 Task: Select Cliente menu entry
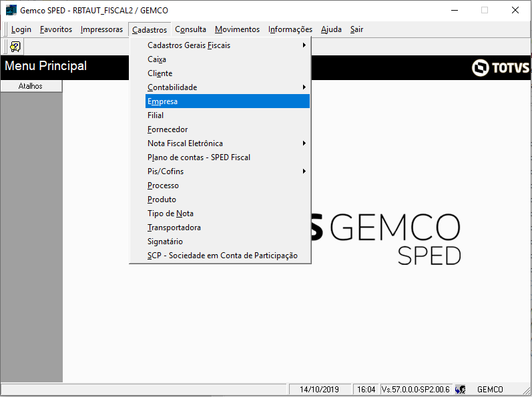tap(228, 73)
